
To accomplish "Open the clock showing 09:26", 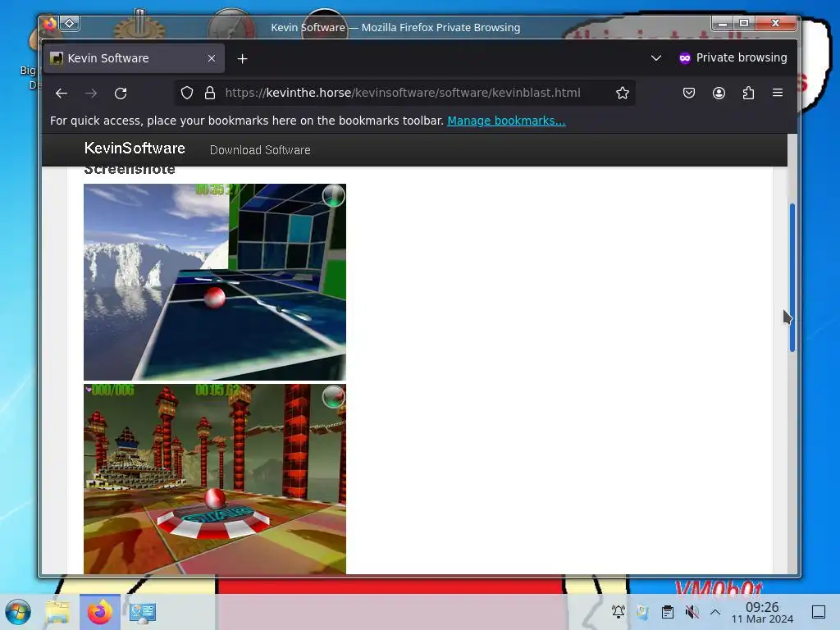I will (762, 612).
